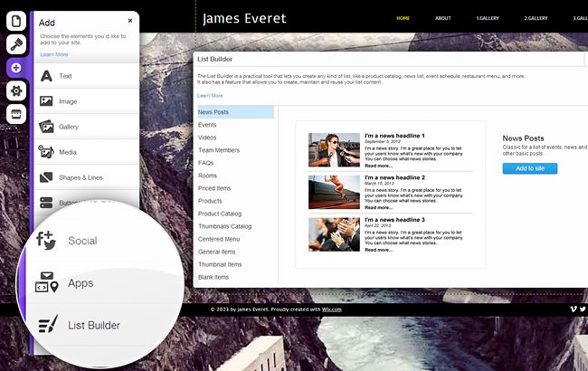The image size is (588, 371).
Task: Click the James Everet site title
Action: pos(244,19)
